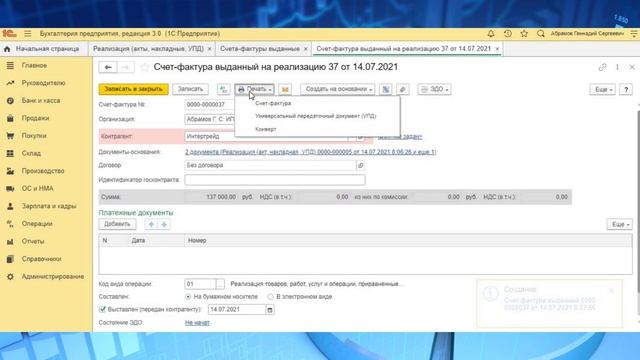This screenshot has width=640, height=360.
Task: Choose Счет-фактура print option
Action: tap(273, 103)
